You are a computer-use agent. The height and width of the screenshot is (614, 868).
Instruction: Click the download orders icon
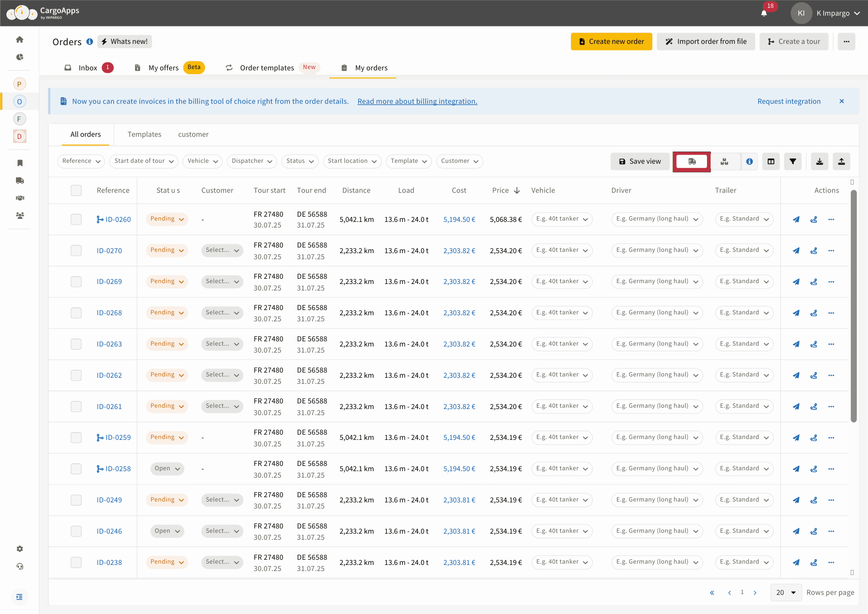coord(819,162)
